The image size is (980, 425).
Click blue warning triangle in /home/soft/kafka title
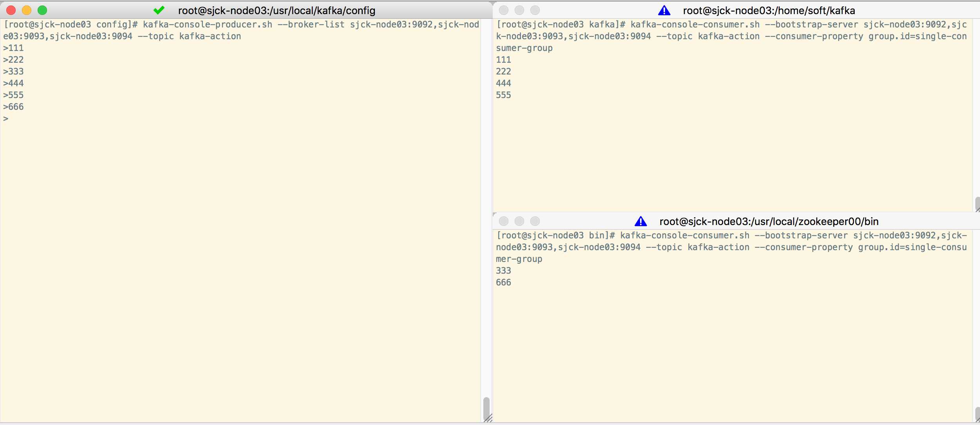pyautogui.click(x=664, y=11)
